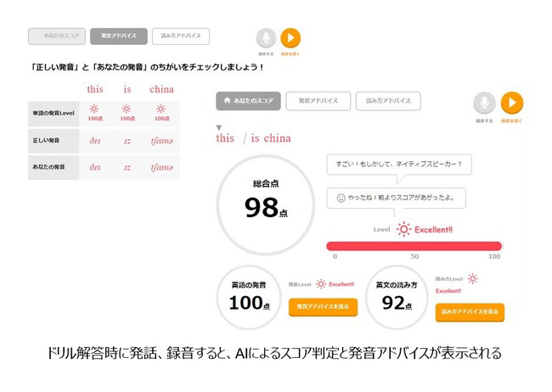The height and width of the screenshot is (392, 552).
Task: Select grayed あなたのスコア tab above the pronunciation table
Action: (x=56, y=36)
